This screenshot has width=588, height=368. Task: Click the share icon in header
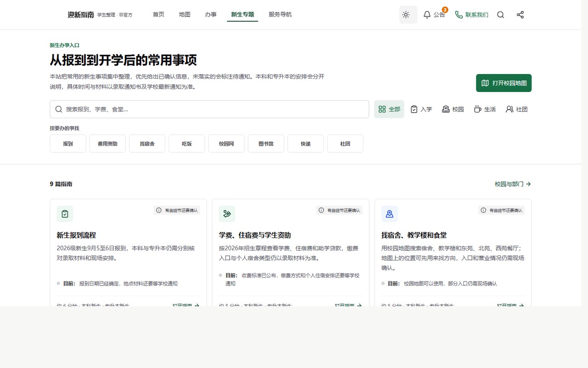click(520, 15)
